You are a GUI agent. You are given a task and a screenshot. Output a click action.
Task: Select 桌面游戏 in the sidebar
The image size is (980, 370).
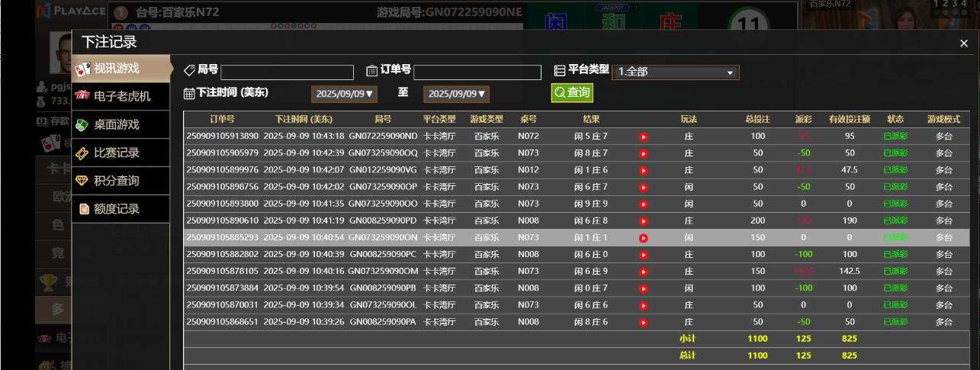tap(120, 124)
